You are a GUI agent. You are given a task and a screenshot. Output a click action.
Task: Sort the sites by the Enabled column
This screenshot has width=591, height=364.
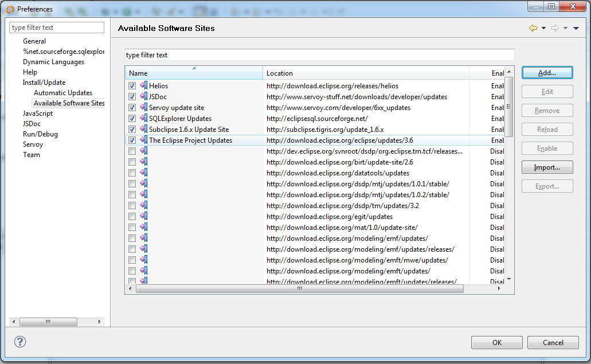(487, 73)
